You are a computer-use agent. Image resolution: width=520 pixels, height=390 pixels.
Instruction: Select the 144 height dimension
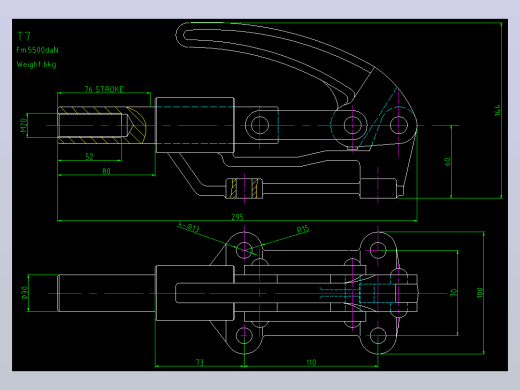point(497,110)
